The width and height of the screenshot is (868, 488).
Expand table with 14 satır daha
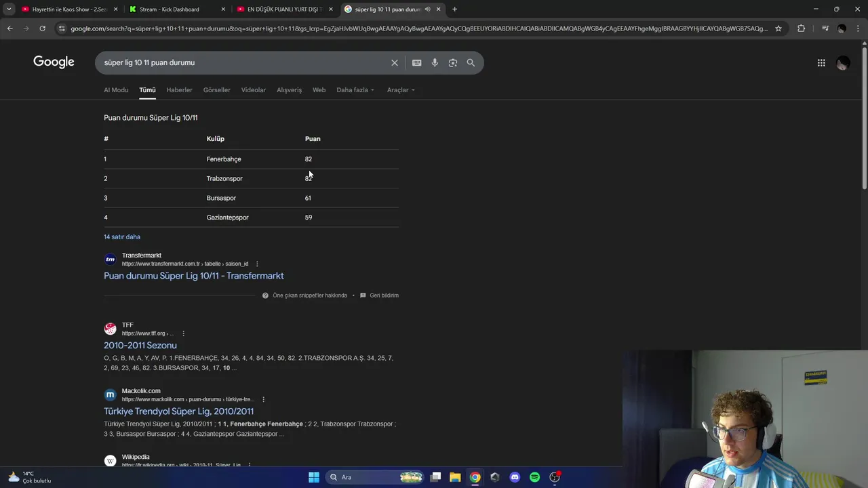click(x=122, y=237)
